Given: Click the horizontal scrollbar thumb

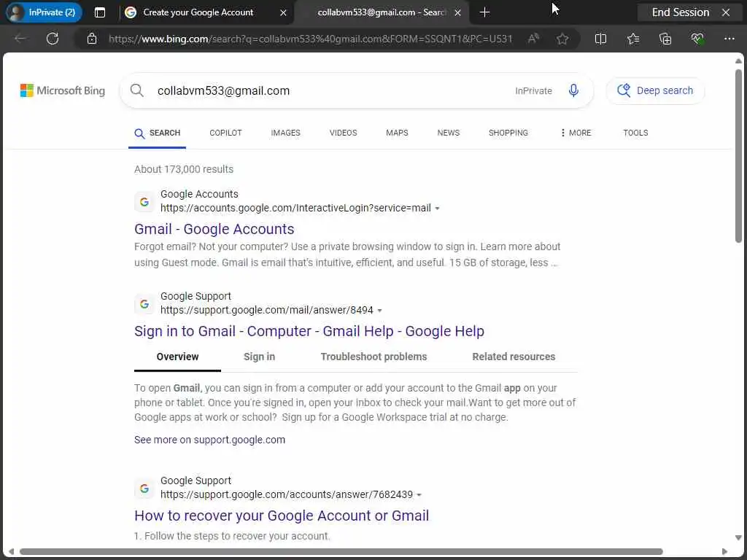Looking at the screenshot, I should (341, 551).
